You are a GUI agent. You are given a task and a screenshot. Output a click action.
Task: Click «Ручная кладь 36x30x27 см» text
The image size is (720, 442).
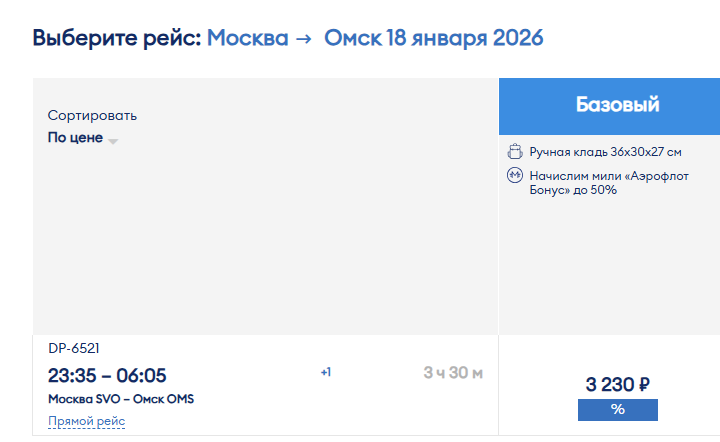605,152
